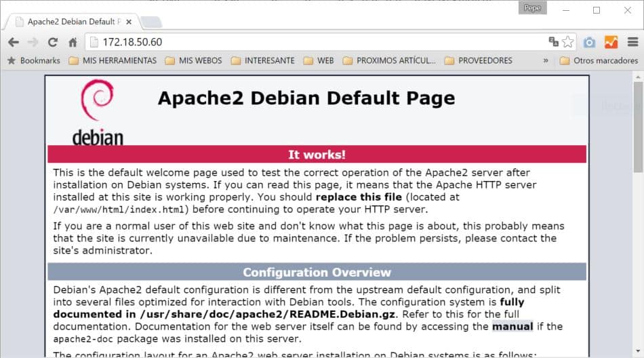Viewport: 644px width, 358px height.
Task: Bookmark this page with the star icon
Action: tap(567, 41)
